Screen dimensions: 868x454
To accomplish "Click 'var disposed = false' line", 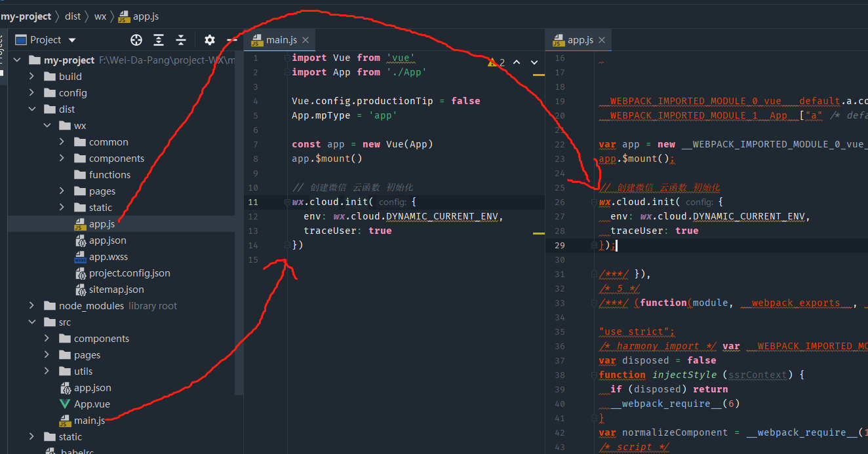I will coord(658,360).
